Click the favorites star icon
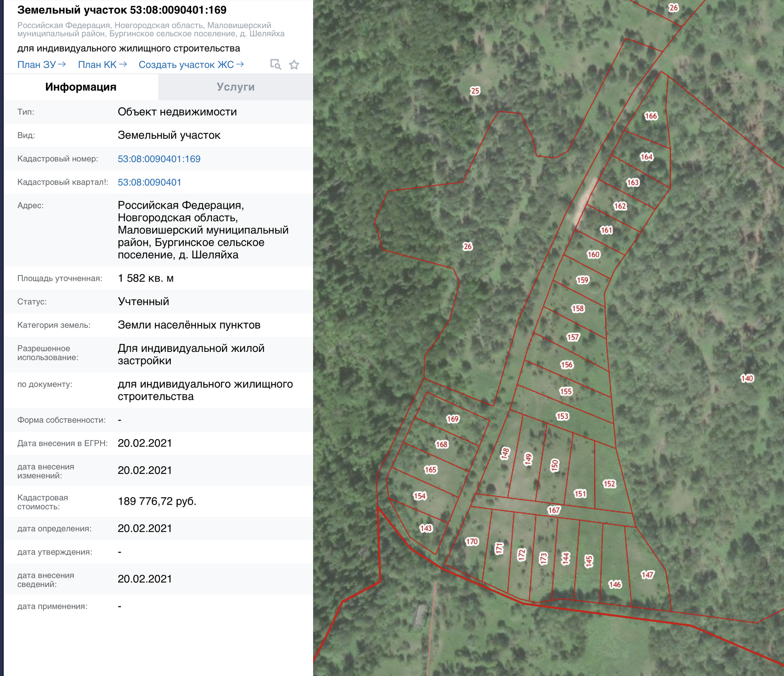 point(294,64)
